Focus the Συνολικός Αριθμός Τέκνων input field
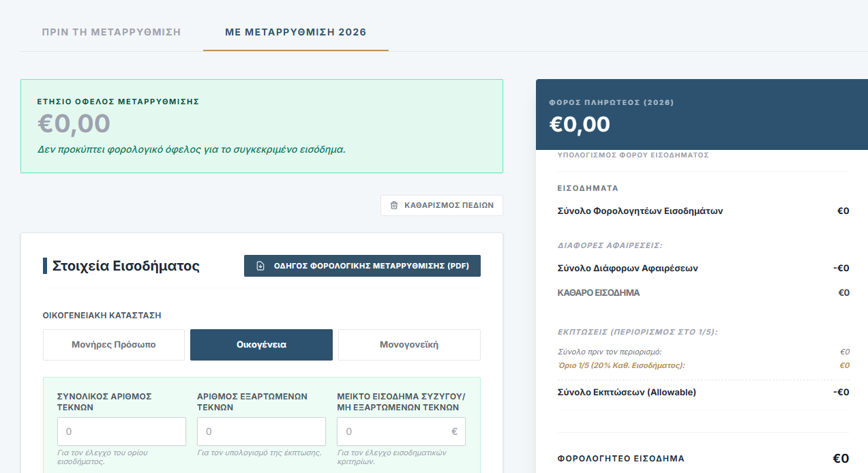Viewport: 868px width, 473px height. tap(122, 431)
